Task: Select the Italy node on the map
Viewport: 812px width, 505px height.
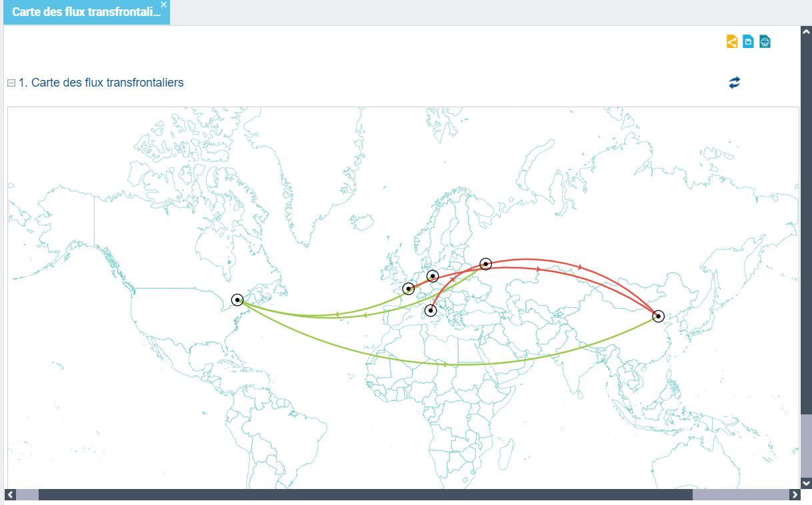Action: [431, 310]
